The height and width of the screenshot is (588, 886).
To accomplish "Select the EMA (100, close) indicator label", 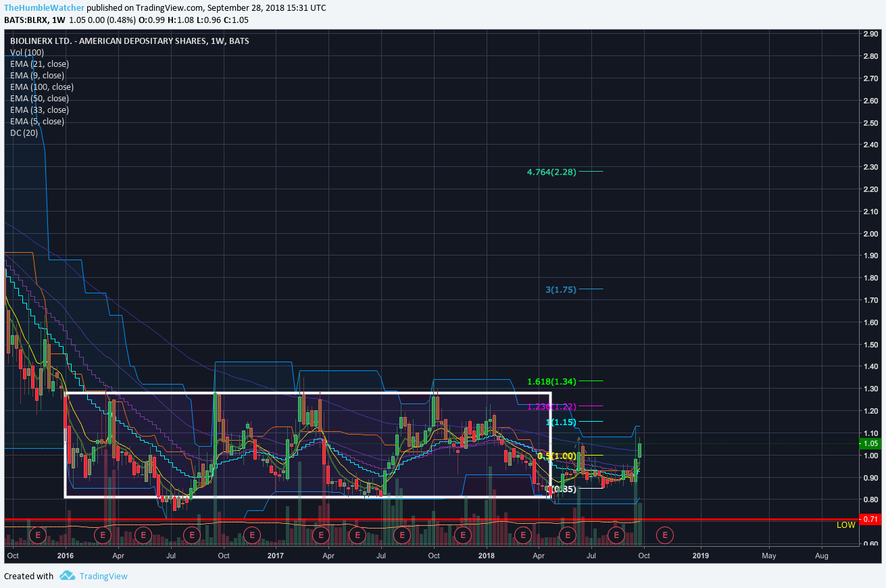I will click(42, 87).
